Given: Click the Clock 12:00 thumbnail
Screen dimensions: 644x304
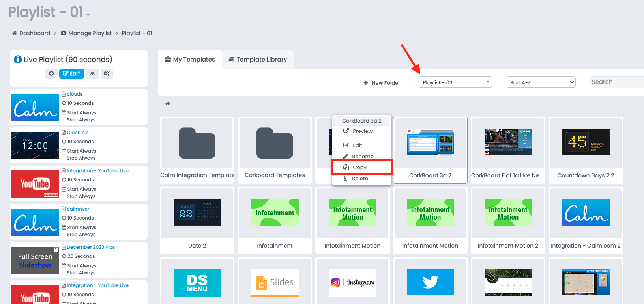Looking at the screenshot, I should tap(35, 145).
